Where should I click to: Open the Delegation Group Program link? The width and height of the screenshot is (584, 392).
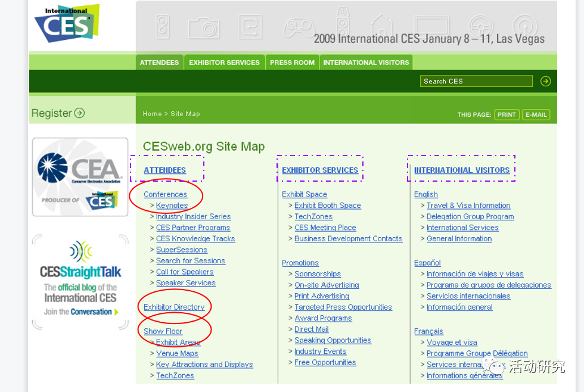tap(470, 217)
